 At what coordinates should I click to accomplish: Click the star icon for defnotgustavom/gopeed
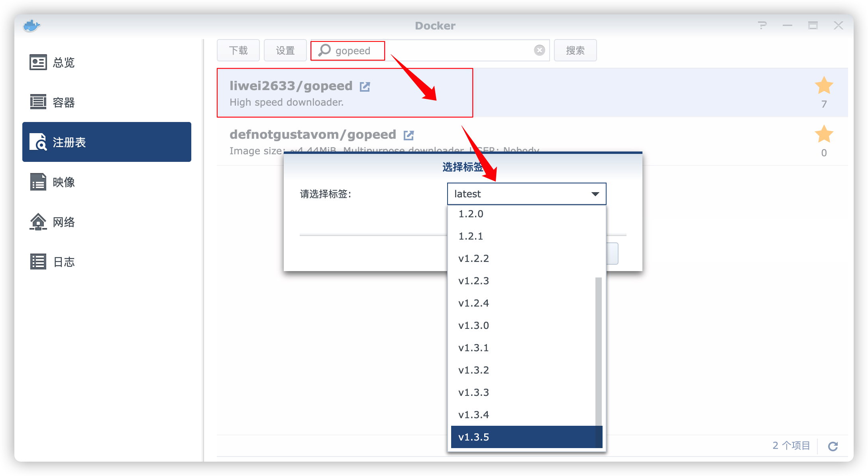[824, 134]
